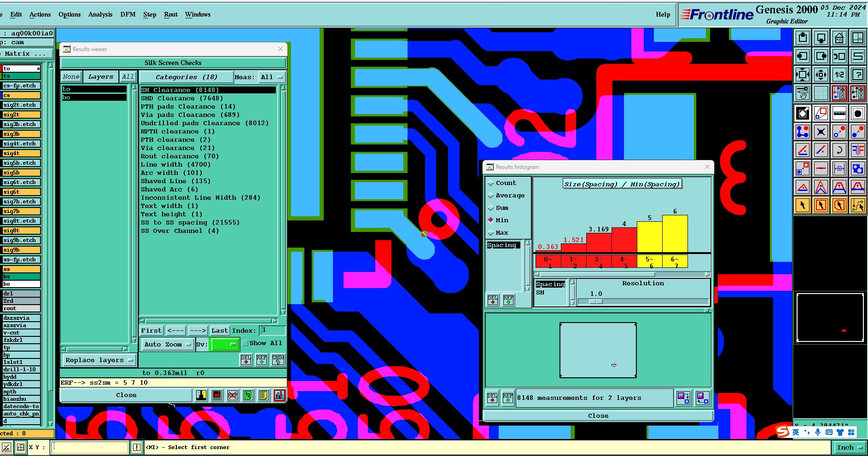Click the zoom out shrinking-arrows icon
This screenshot has width=868, height=456.
tap(821, 75)
